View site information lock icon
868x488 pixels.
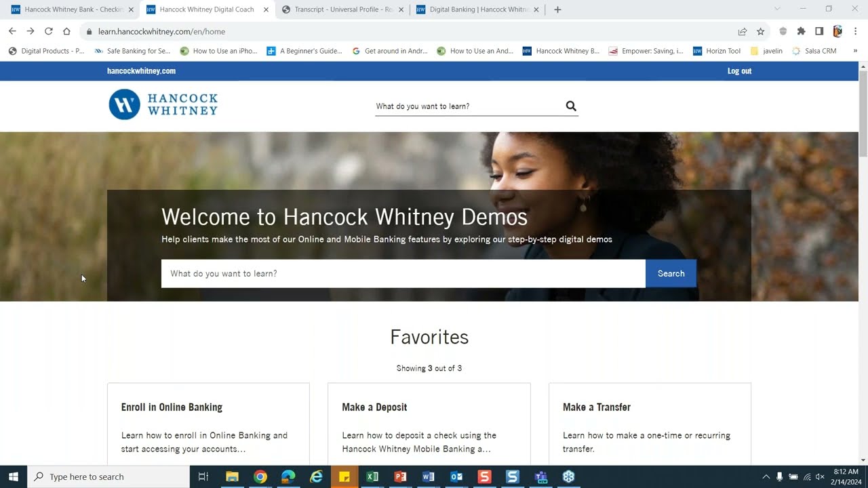[89, 31]
